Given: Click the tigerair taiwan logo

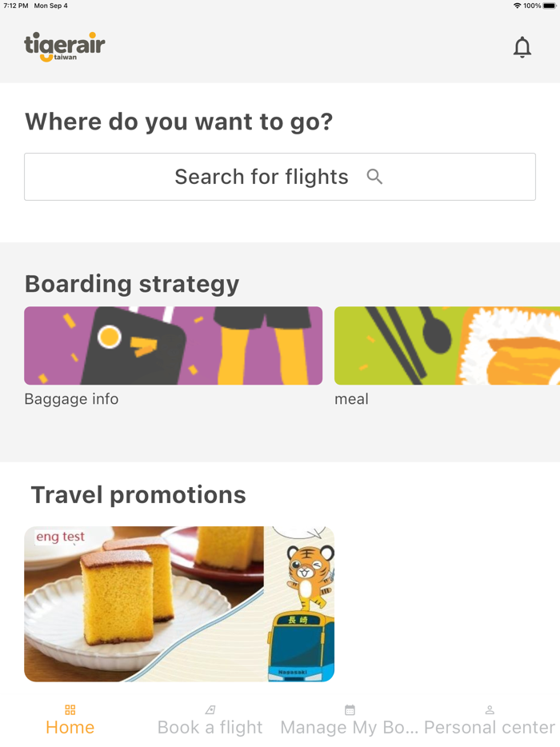Looking at the screenshot, I should pyautogui.click(x=64, y=47).
